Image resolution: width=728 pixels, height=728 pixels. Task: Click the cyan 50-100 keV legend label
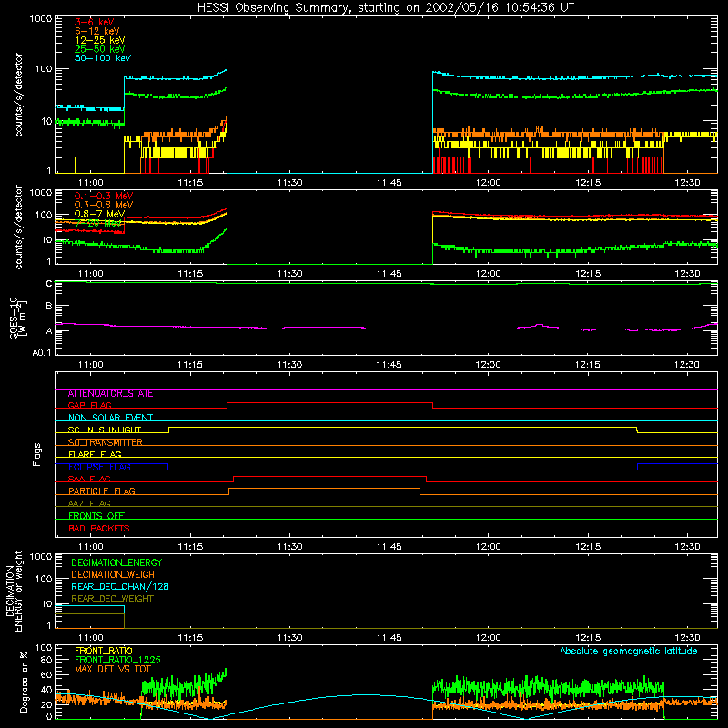click(103, 58)
